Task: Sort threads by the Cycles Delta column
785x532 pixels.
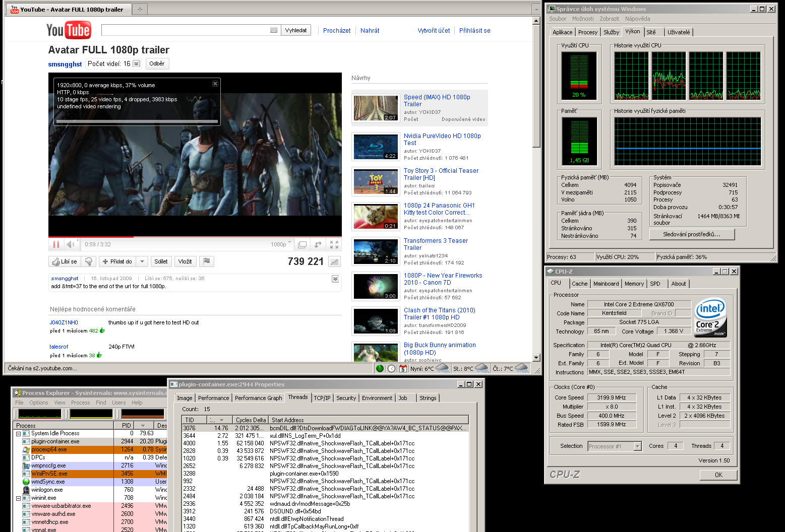Action: pos(251,420)
